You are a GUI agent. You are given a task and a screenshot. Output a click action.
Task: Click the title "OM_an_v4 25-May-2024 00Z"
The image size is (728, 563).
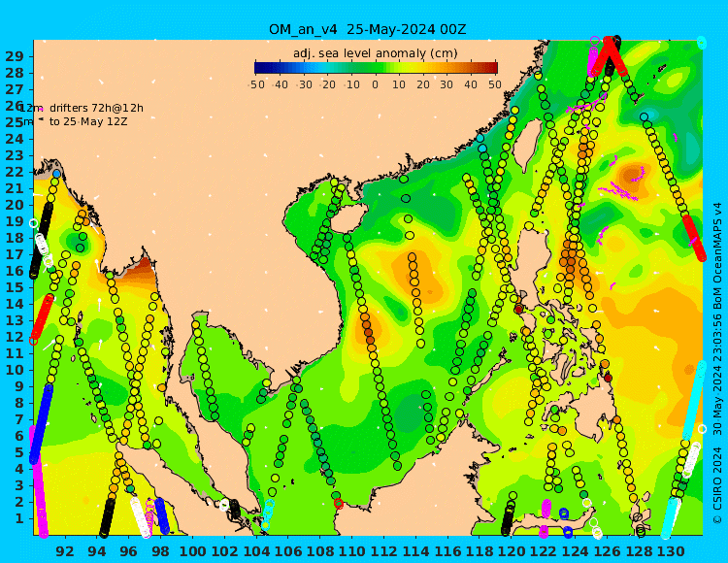pos(367,30)
